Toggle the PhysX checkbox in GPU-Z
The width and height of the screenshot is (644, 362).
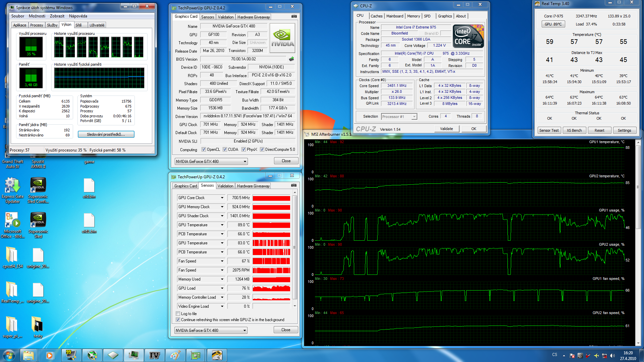(244, 149)
